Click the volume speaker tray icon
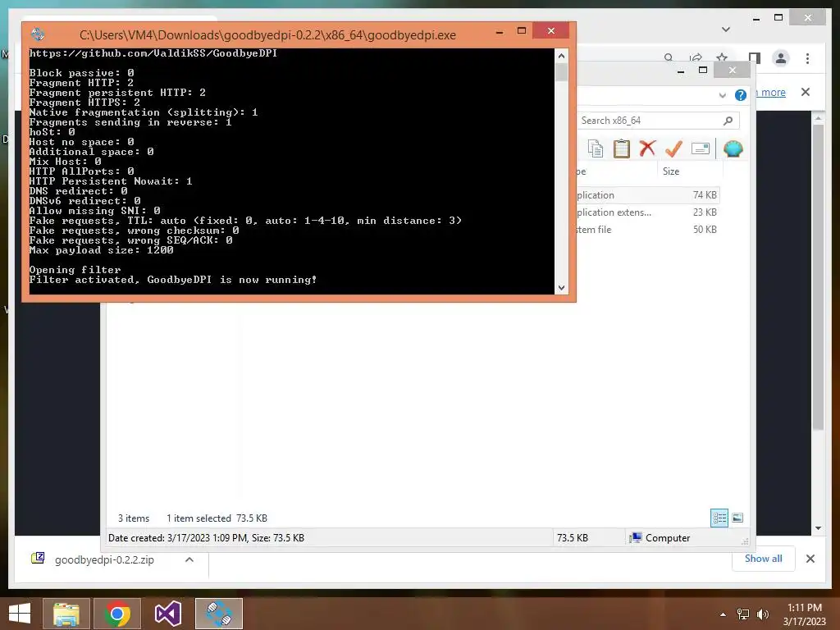The image size is (840, 630). point(763,614)
